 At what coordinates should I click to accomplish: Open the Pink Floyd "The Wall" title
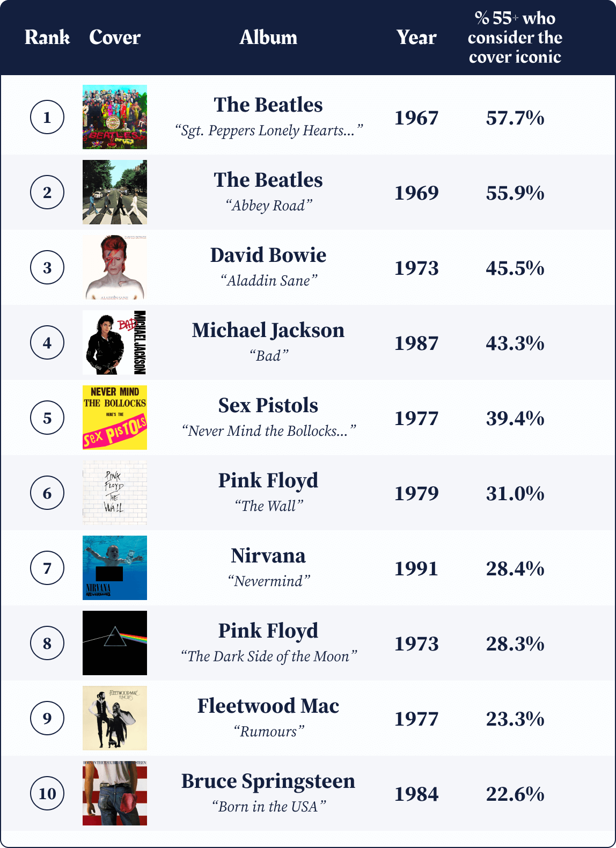pyautogui.click(x=268, y=506)
